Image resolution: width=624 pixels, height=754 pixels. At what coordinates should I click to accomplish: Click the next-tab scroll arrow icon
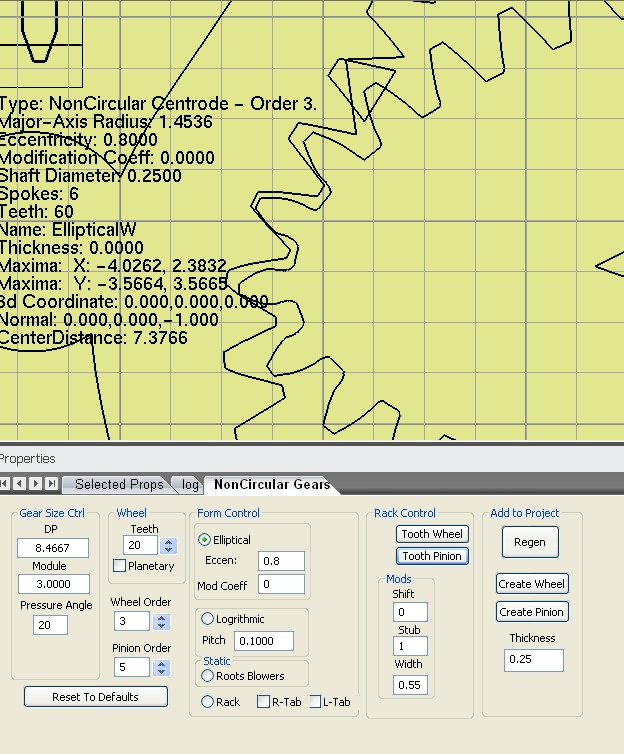tap(36, 484)
